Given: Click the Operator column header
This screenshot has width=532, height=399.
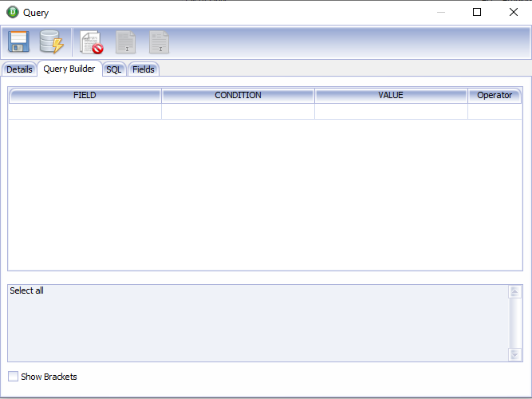Looking at the screenshot, I should point(495,96).
